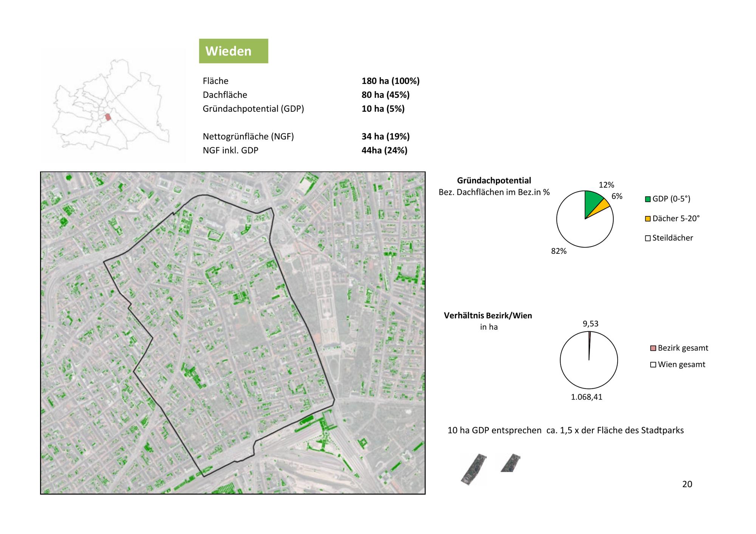Click the 9,53 value label
Viewport: 756px width, 534px height.
pyautogui.click(x=590, y=324)
